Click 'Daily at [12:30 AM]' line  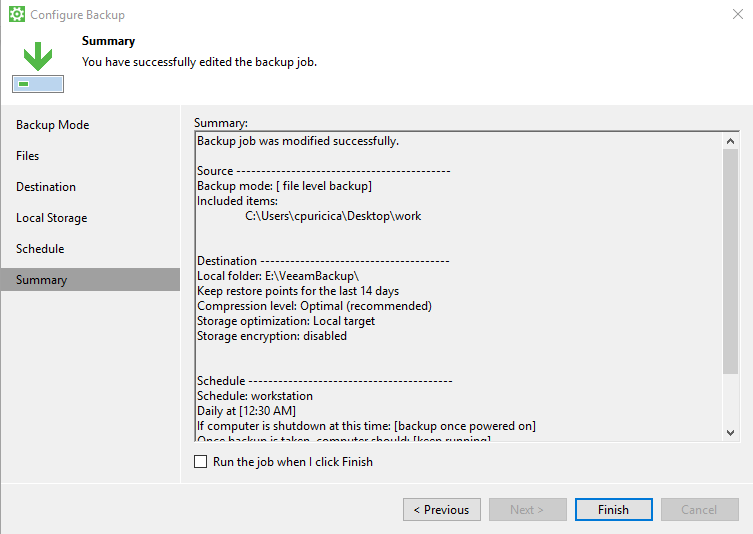(246, 411)
